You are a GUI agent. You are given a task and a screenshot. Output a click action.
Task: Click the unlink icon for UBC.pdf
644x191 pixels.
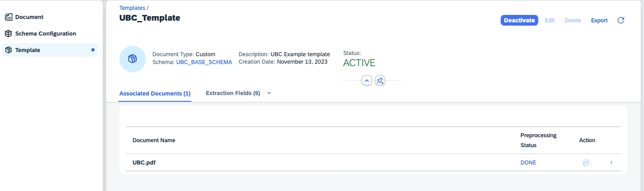click(x=586, y=162)
